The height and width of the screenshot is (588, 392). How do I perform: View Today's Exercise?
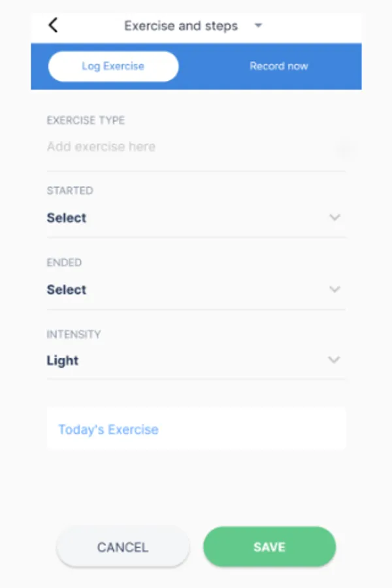tap(108, 429)
